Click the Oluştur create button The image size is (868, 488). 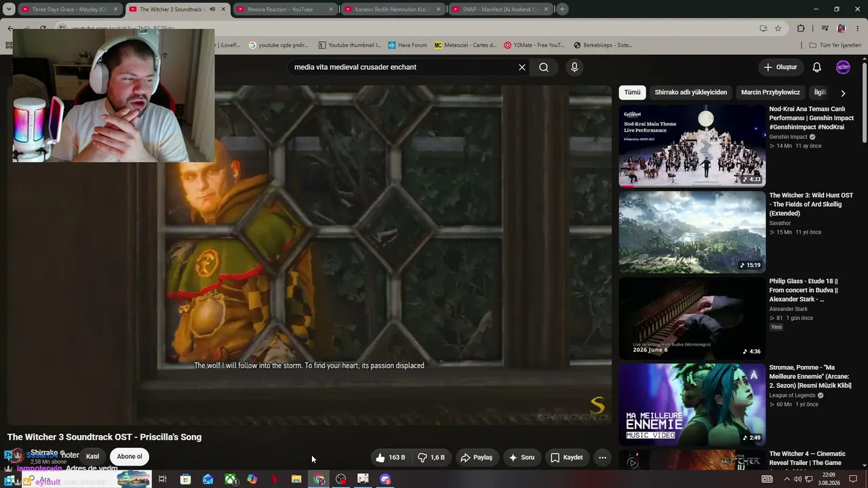coord(780,67)
